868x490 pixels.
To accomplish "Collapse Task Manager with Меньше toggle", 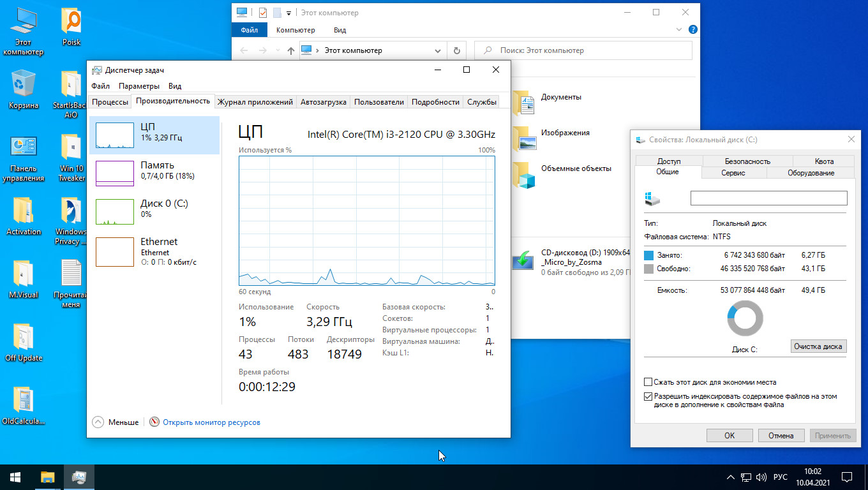I will tap(116, 422).
